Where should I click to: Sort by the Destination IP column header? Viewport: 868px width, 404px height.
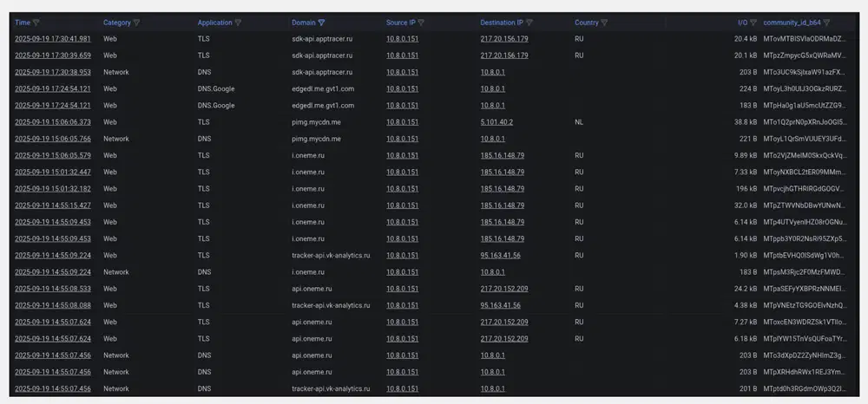pos(502,23)
